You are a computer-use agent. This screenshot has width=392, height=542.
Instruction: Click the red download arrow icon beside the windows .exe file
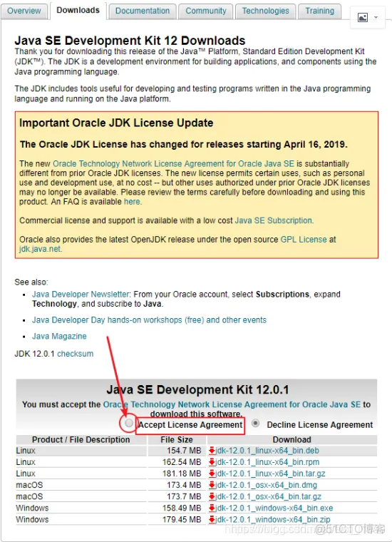pyautogui.click(x=212, y=508)
